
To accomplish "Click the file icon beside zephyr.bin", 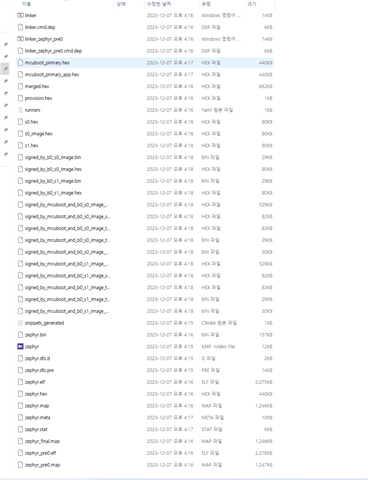I will (20, 335).
